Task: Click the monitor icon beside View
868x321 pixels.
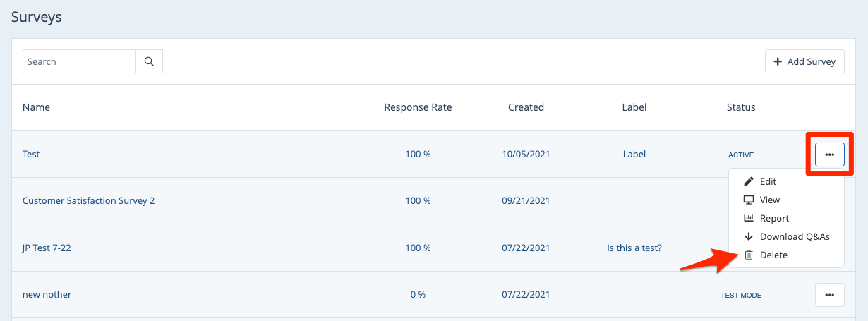Action: 749,200
